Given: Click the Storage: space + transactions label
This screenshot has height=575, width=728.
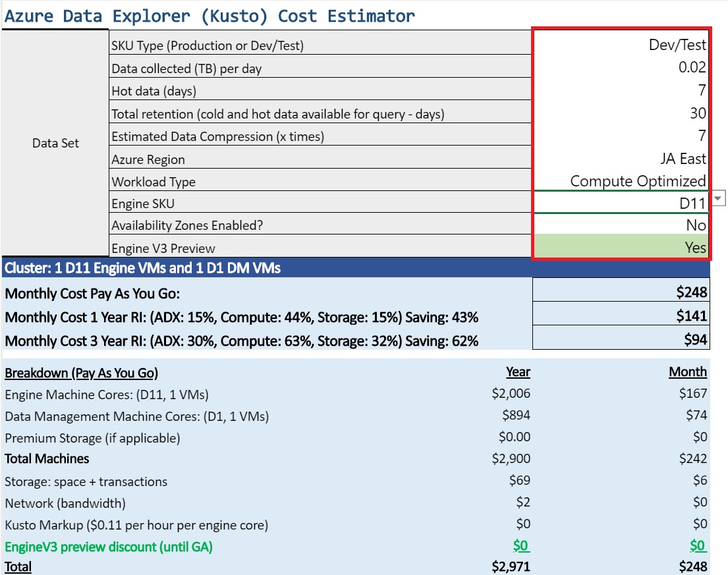Looking at the screenshot, I should click(x=86, y=481).
